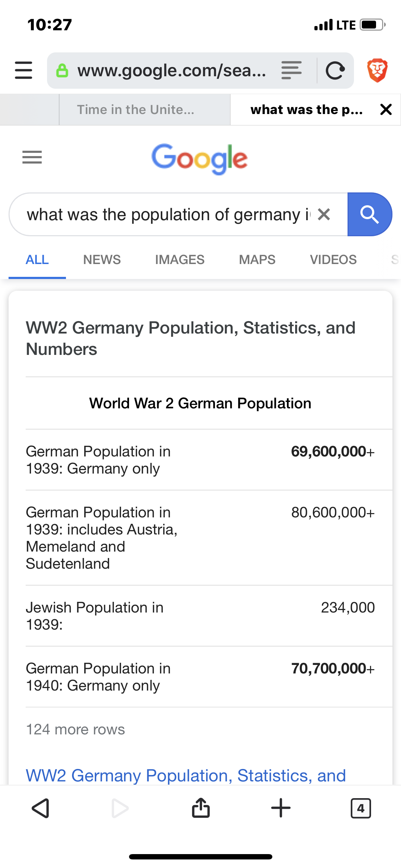Select the IMAGES search tab
Screen dimensions: 401x868
(180, 260)
